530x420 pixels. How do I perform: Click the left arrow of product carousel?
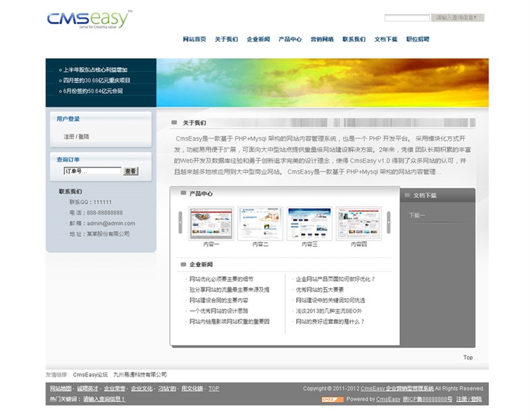coord(181,222)
